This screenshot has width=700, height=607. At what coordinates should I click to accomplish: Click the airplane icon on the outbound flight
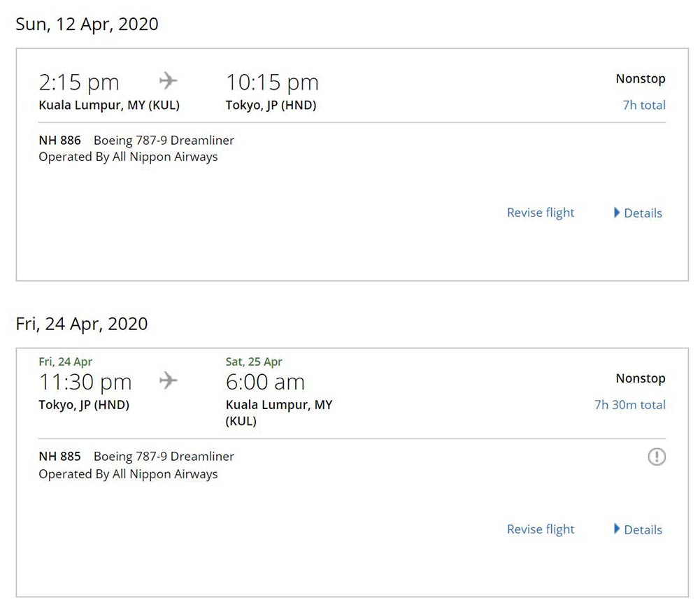(x=169, y=81)
